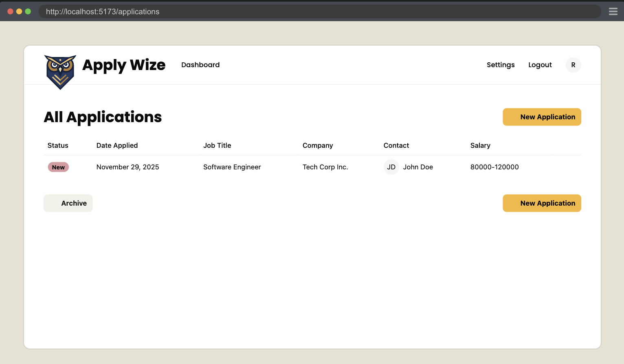Click the bottom New Application button

[542, 203]
